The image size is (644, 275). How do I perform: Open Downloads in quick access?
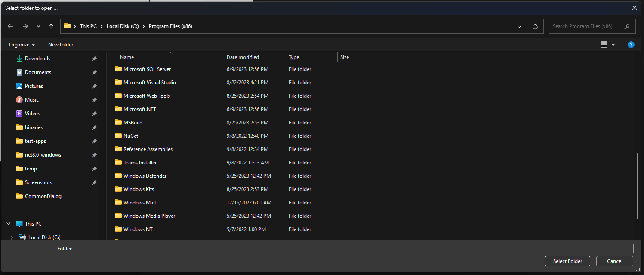click(37, 59)
